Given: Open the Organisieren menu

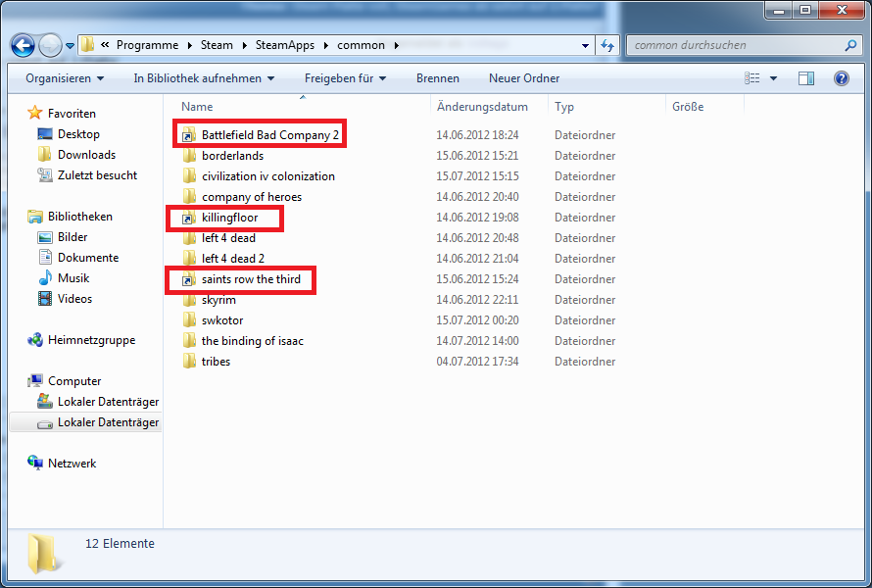Looking at the screenshot, I should pyautogui.click(x=65, y=78).
